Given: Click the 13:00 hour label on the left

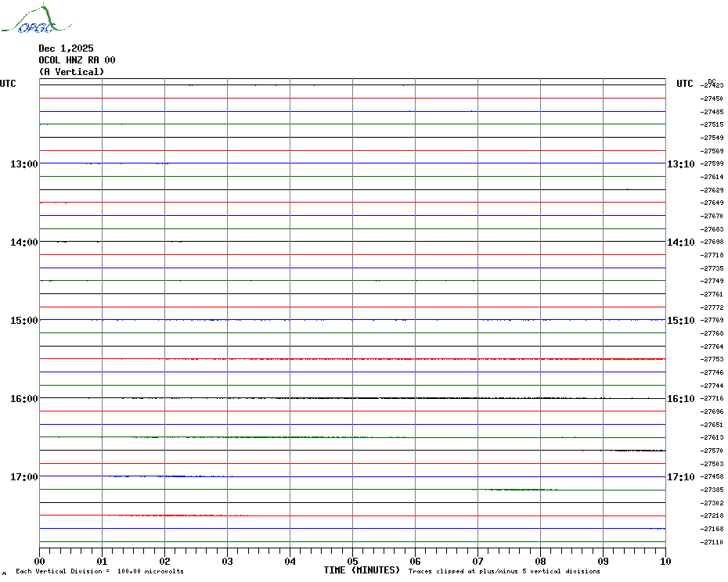Looking at the screenshot, I should point(23,164).
